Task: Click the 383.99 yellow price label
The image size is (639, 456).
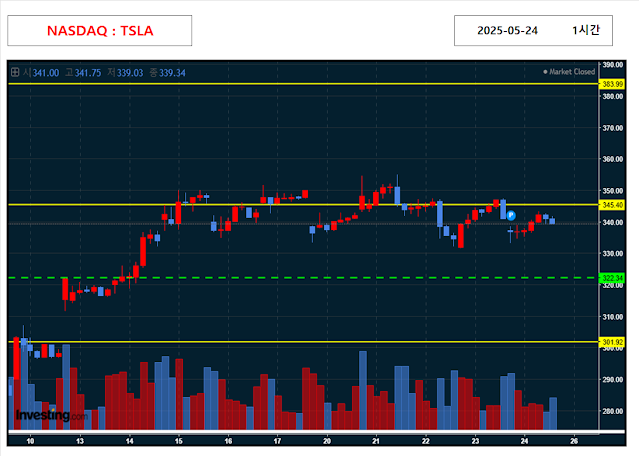Action: click(612, 84)
